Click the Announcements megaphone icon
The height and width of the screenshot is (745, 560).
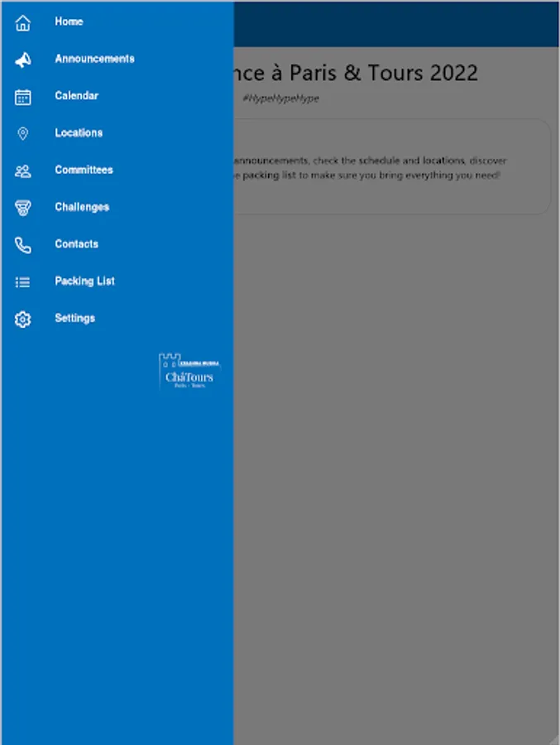tap(23, 60)
